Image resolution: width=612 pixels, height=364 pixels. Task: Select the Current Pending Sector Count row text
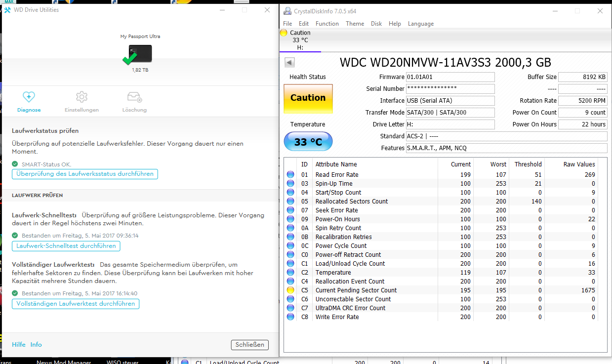click(x=356, y=290)
